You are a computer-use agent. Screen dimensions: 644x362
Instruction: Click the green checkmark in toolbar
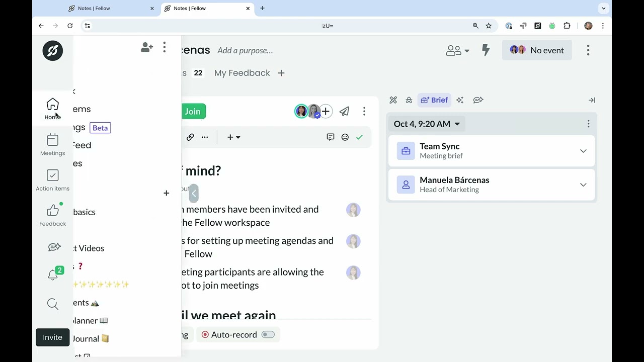point(360,137)
